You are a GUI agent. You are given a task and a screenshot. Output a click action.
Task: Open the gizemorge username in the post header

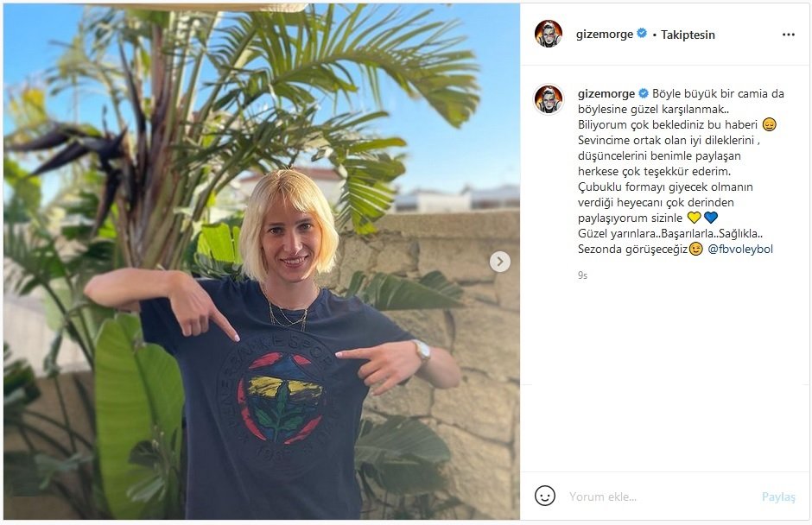click(605, 35)
